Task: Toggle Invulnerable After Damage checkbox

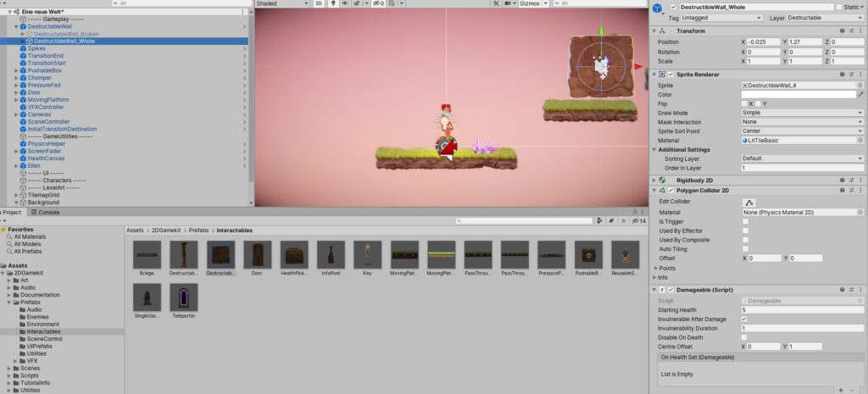Action: point(745,319)
